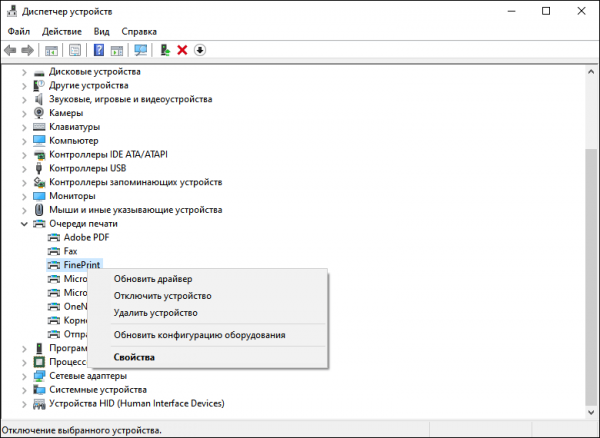Click the Device Manager title bar icon

pos(12,11)
